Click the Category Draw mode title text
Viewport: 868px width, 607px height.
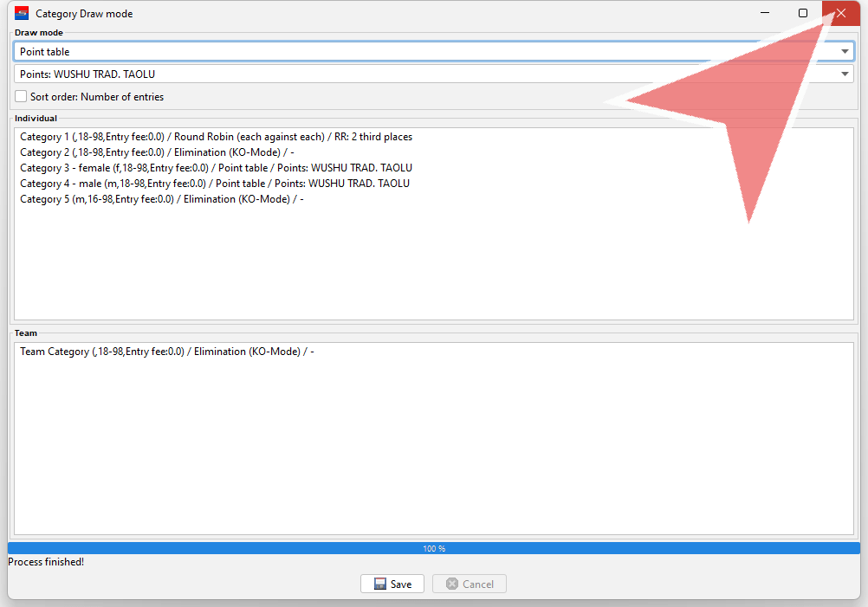(84, 14)
